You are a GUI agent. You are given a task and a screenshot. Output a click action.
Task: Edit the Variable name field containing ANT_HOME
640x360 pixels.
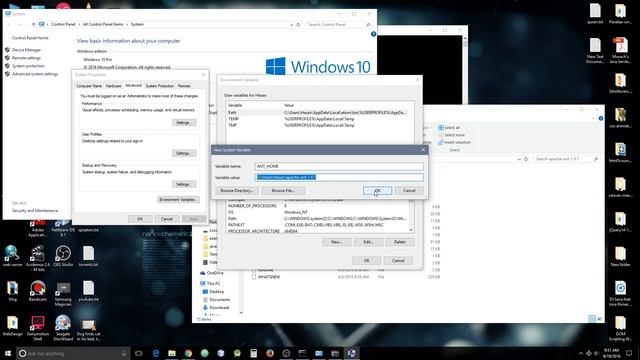pyautogui.click(x=339, y=166)
